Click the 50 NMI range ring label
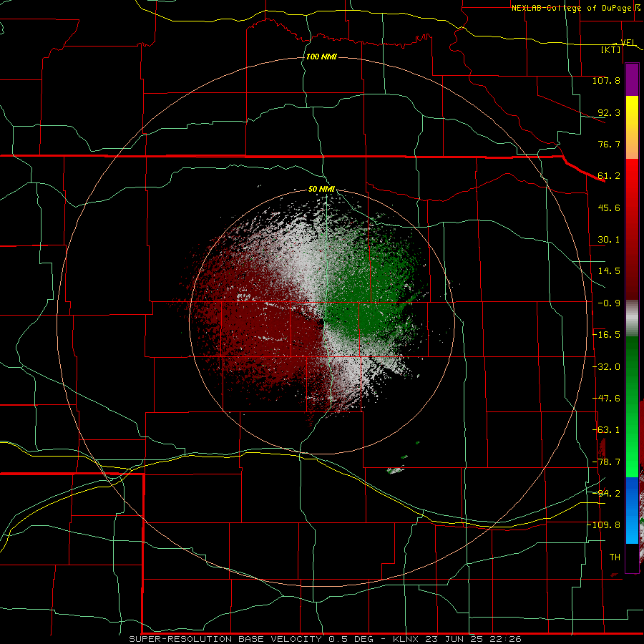This screenshot has height=644, width=644. point(321,190)
